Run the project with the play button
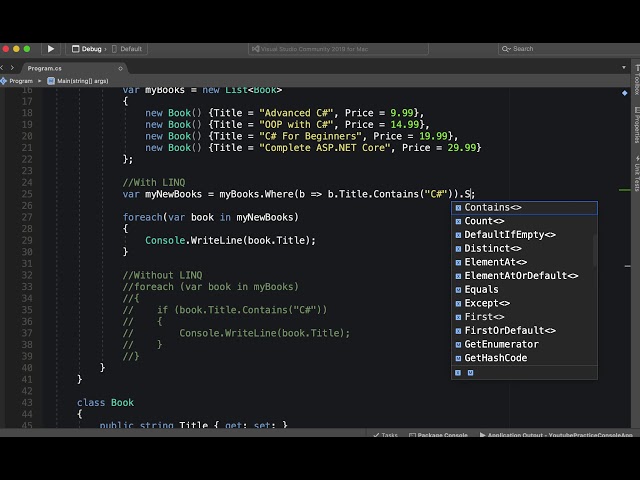This screenshot has width=640, height=480. (x=51, y=49)
